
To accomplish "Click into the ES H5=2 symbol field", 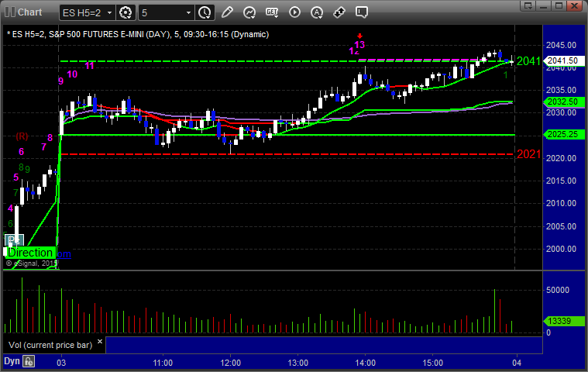I will tap(82, 12).
